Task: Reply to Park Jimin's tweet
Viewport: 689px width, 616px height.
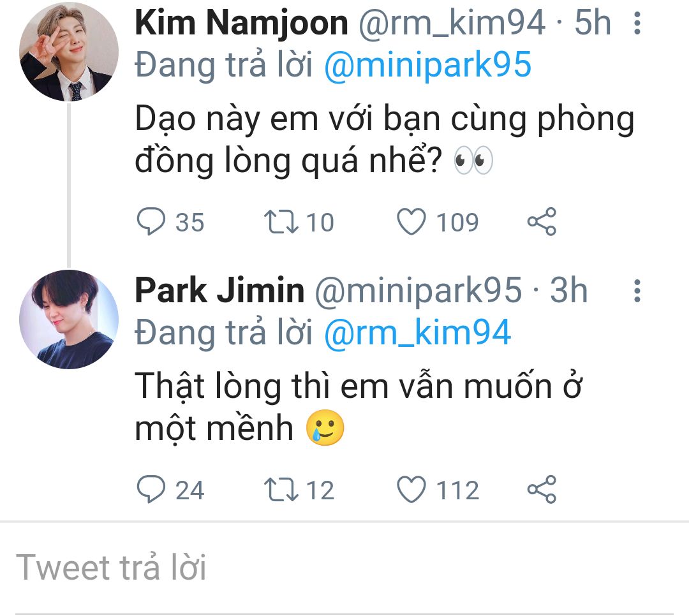Action: point(151,490)
